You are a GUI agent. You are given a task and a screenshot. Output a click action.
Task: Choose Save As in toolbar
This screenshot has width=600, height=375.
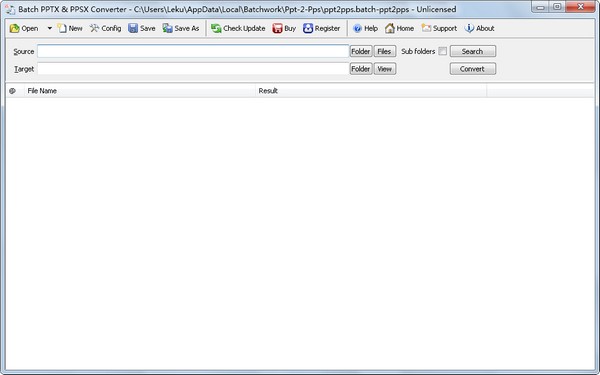point(181,28)
